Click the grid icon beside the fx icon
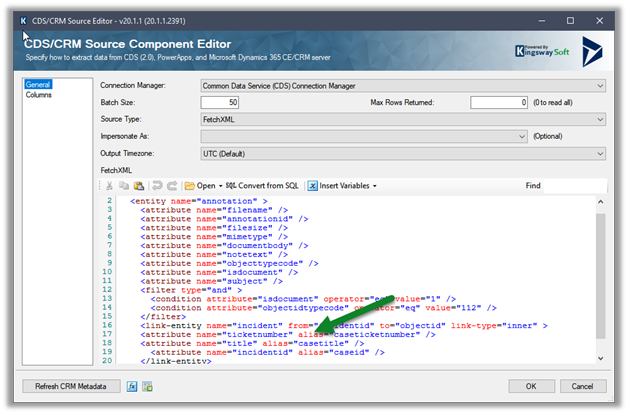Image resolution: width=628 pixels, height=414 pixels. 147,386
